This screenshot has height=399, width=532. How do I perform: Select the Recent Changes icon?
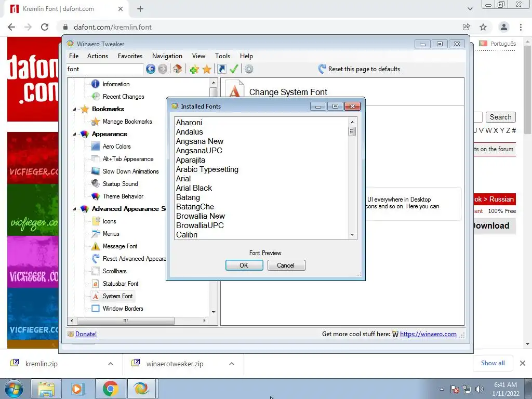coord(96,96)
